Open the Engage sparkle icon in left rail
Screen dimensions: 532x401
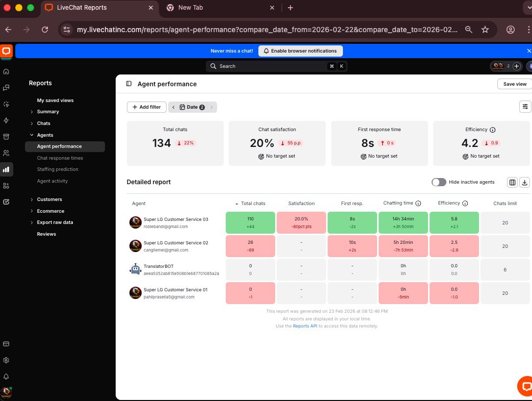click(6, 104)
